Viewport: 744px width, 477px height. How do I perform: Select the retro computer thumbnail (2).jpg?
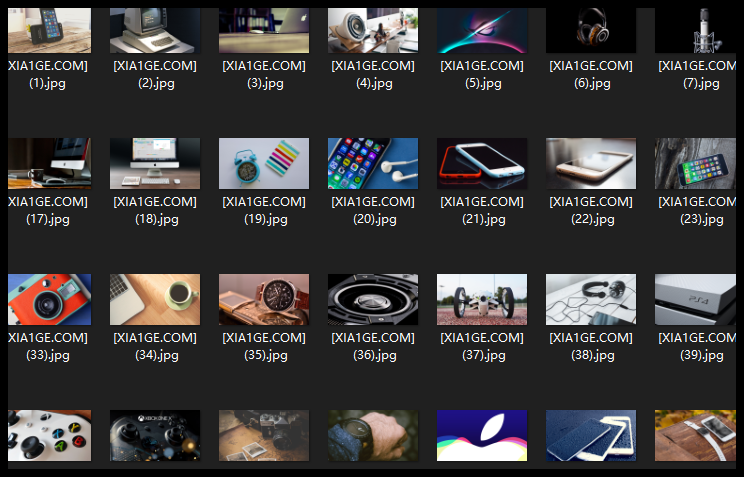pos(155,30)
